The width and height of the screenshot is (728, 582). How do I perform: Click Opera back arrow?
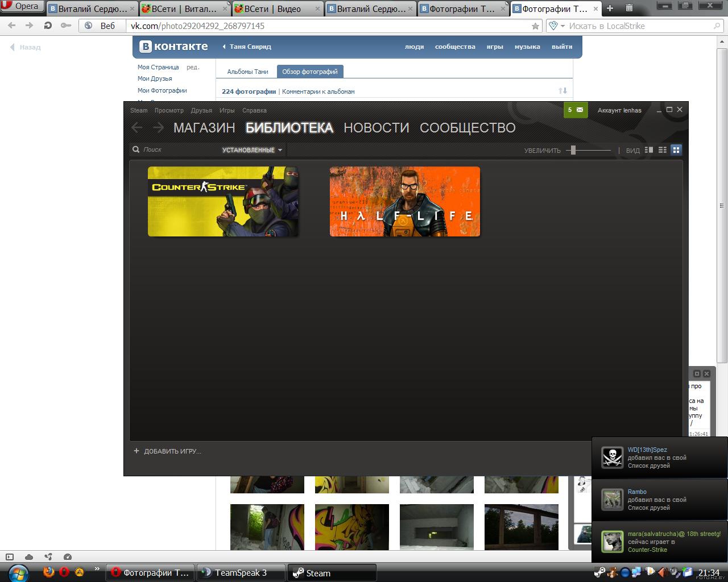(x=12, y=26)
